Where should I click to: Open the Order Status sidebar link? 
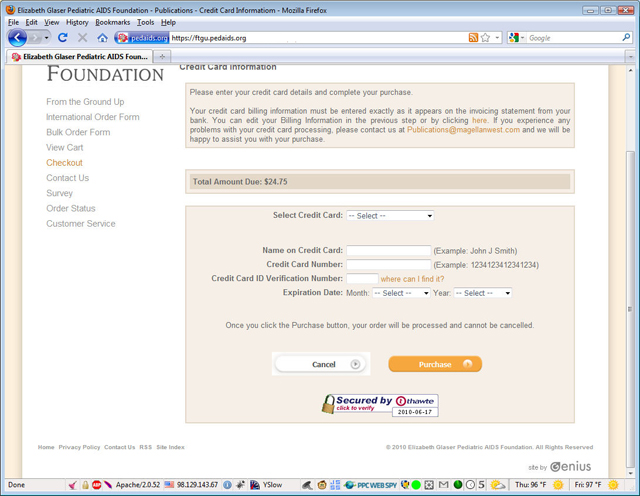[71, 209]
